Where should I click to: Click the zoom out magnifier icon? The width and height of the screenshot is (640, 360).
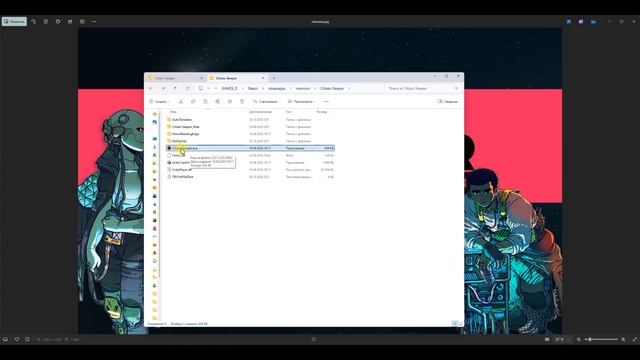(579, 339)
